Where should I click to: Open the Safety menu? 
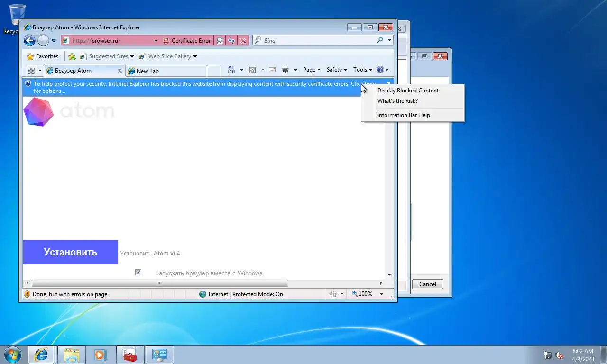coord(337,70)
